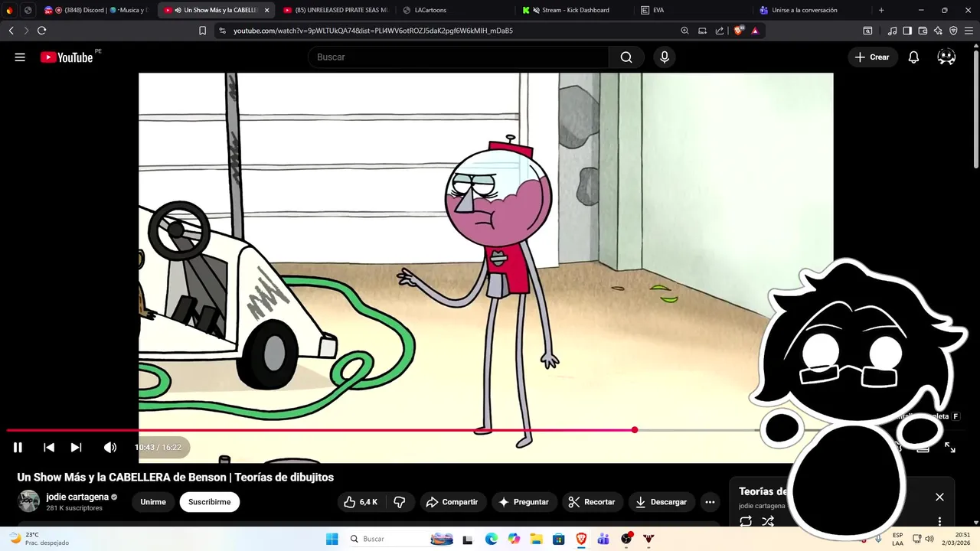This screenshot has width=980, height=551.
Task: Open Brave Wallet icon
Action: pos(923,31)
